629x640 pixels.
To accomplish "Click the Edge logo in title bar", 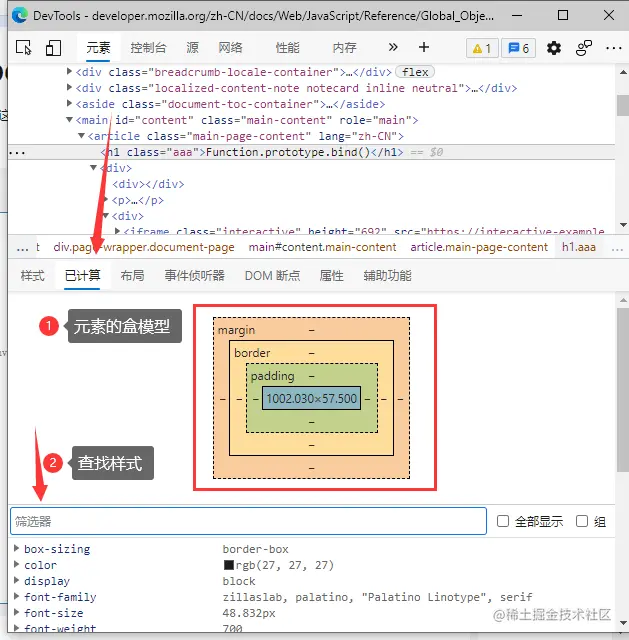I will [x=20, y=15].
